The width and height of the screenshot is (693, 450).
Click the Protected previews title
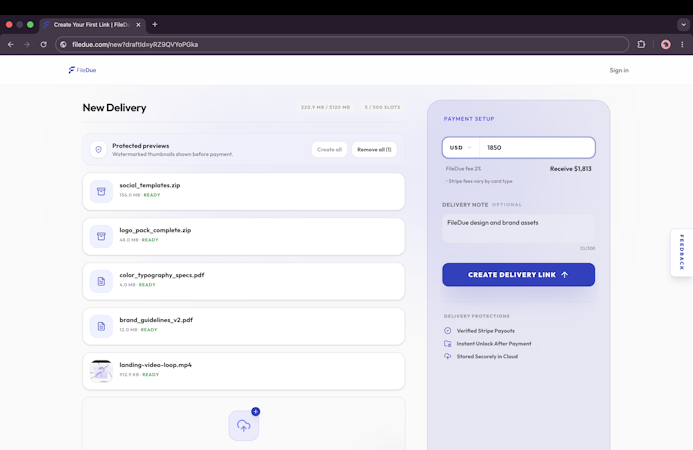point(141,146)
